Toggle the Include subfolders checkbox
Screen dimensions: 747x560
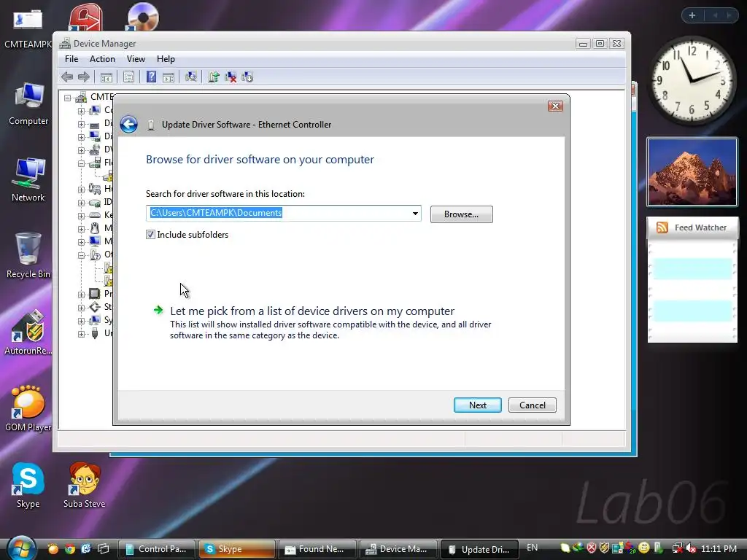[150, 234]
